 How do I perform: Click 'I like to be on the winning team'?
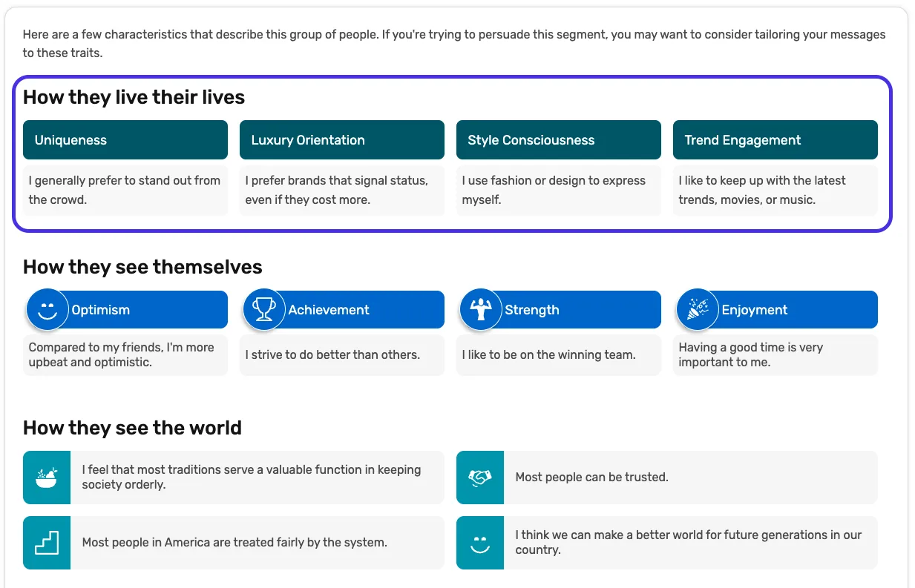pos(548,355)
